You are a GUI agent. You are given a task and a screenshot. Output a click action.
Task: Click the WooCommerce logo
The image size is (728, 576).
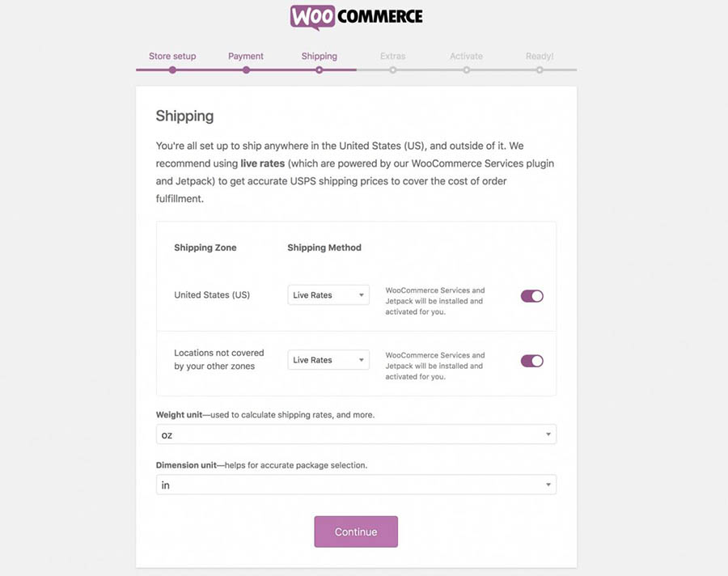356,17
